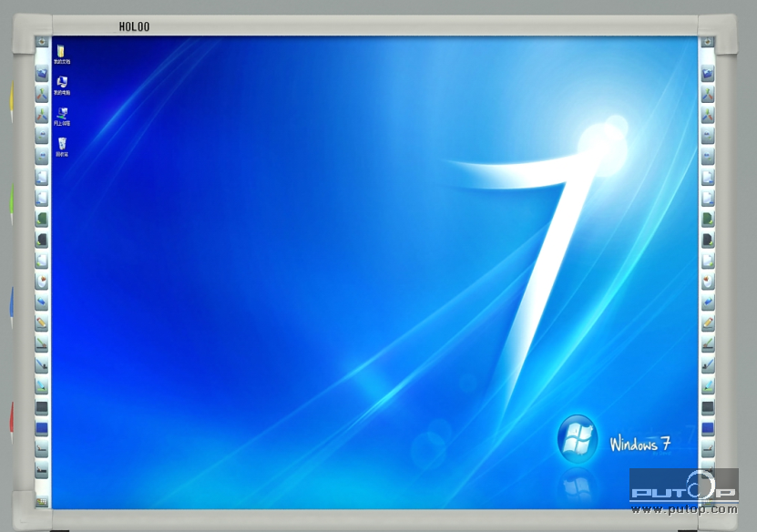Select black color swatch in right toolbar
Viewport: 757px width, 532px height.
click(x=708, y=407)
